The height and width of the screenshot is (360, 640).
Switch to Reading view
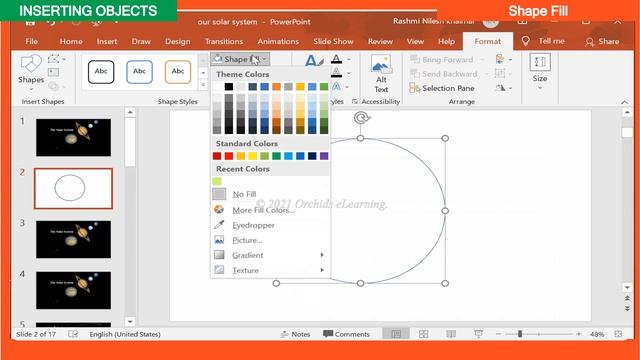pos(451,334)
